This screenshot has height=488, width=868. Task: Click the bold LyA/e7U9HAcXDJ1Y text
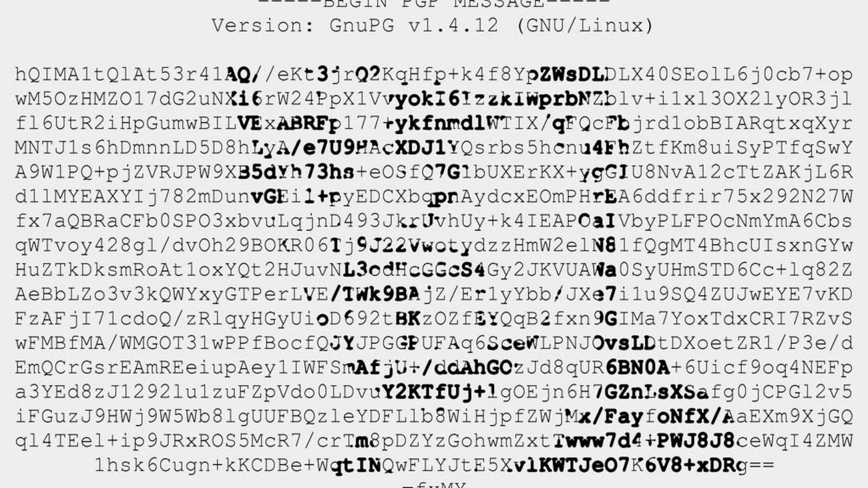tap(355, 148)
